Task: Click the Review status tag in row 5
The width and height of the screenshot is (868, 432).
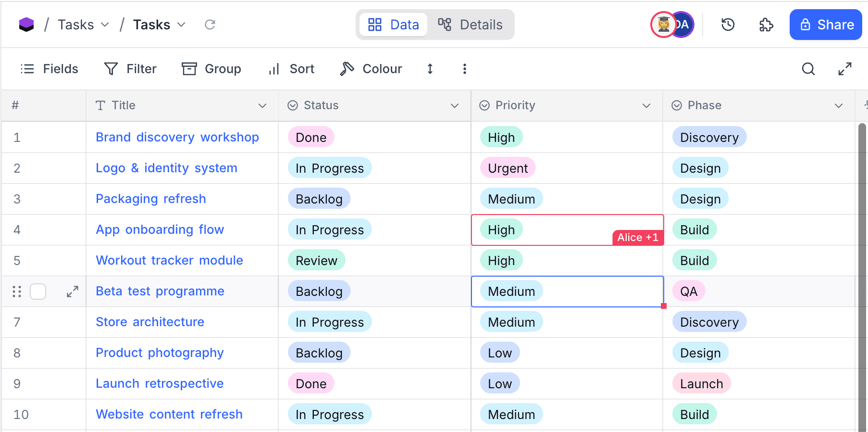Action: (316, 260)
